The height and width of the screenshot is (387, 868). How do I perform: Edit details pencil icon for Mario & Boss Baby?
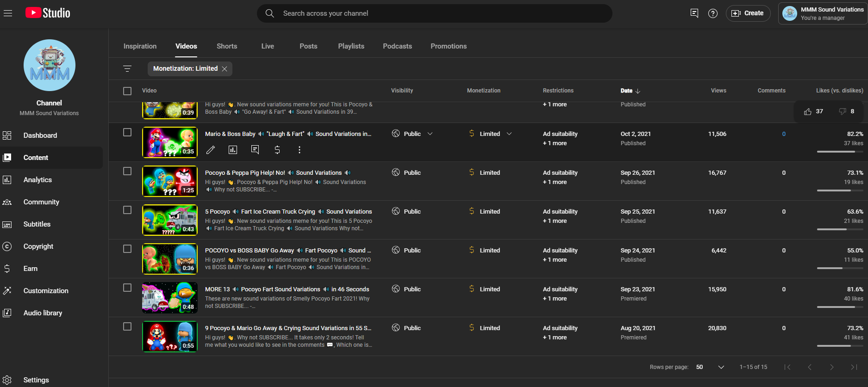click(211, 150)
